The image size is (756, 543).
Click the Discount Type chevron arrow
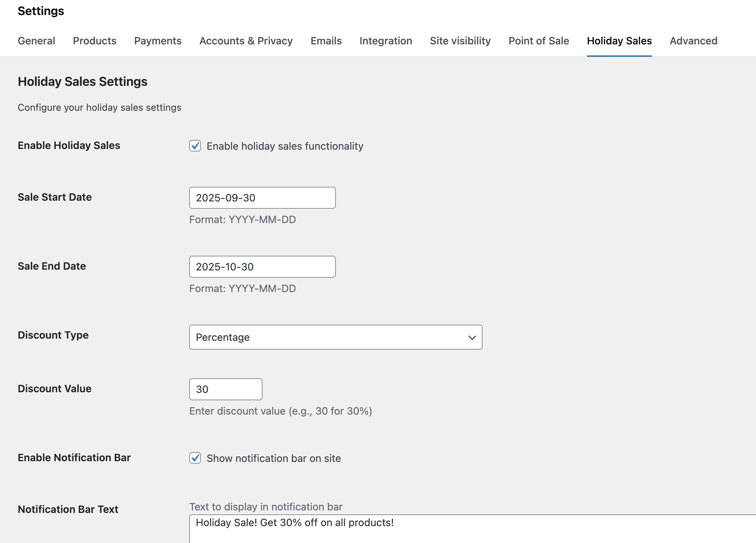(472, 337)
